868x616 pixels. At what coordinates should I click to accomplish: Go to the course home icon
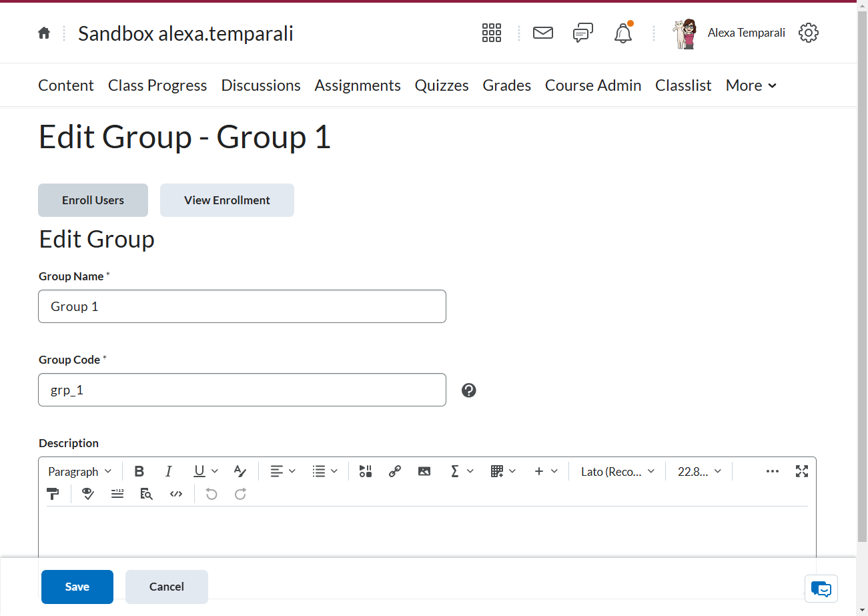[44, 33]
